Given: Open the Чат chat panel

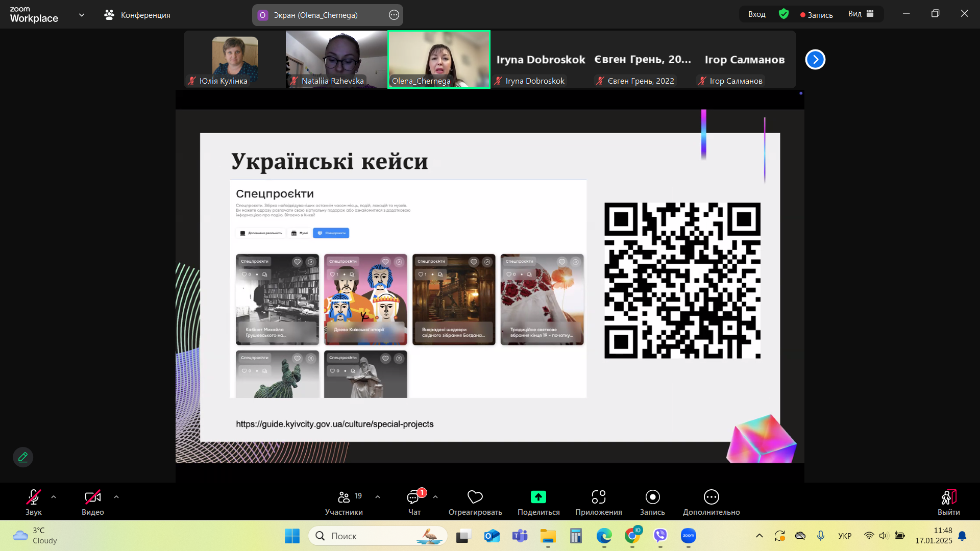Looking at the screenshot, I should click(414, 502).
